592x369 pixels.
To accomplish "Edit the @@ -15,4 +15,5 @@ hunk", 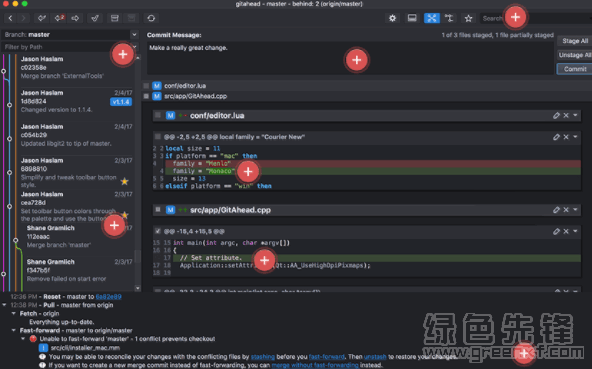I will tap(556, 231).
